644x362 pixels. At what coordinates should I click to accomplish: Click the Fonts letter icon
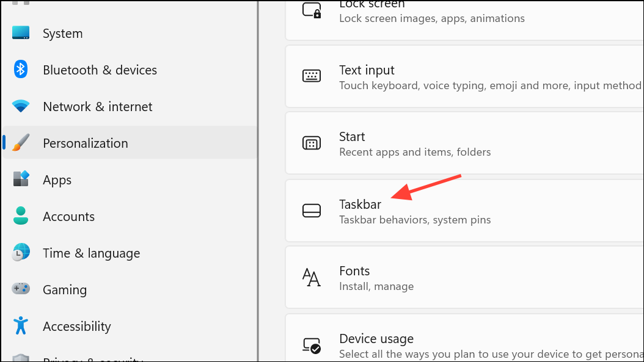[312, 278]
